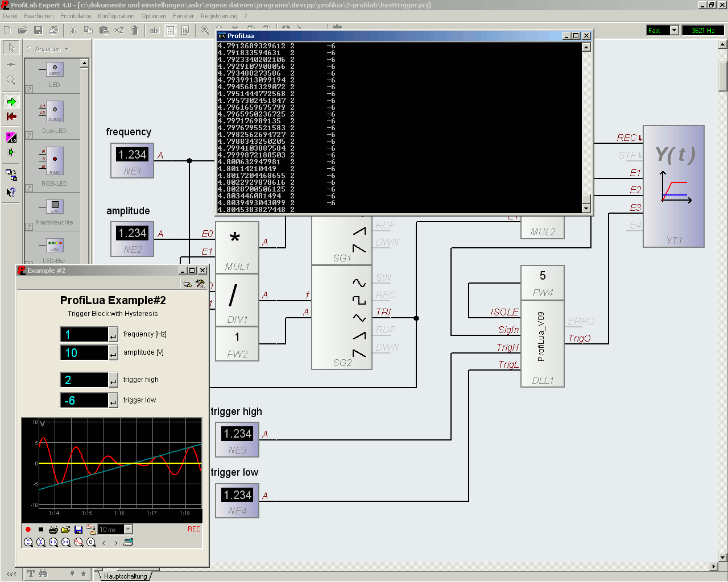Screen dimensions: 728x582
Task: Click the binoculars search icon at bottom
Action: click(x=43, y=573)
